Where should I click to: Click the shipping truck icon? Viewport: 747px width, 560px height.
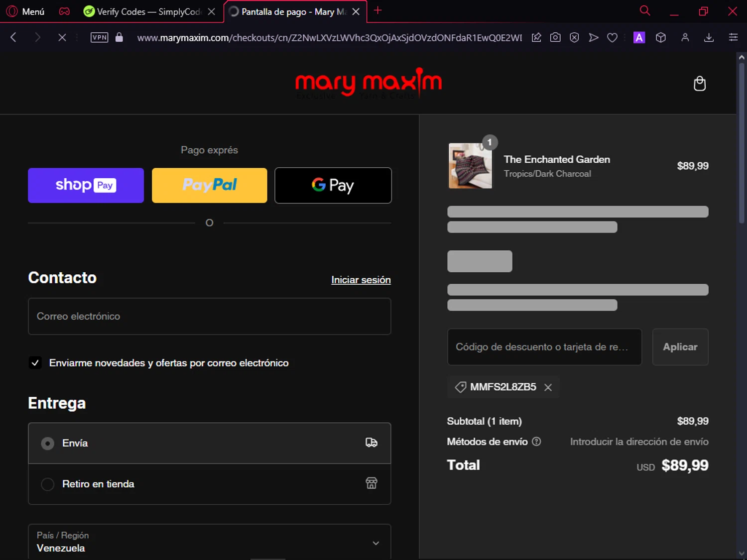pyautogui.click(x=372, y=443)
